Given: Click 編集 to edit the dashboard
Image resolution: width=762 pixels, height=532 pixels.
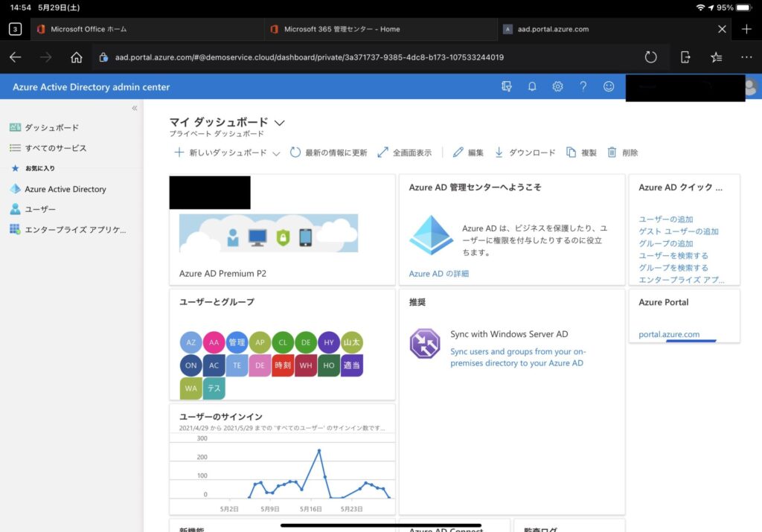Looking at the screenshot, I should click(472, 152).
